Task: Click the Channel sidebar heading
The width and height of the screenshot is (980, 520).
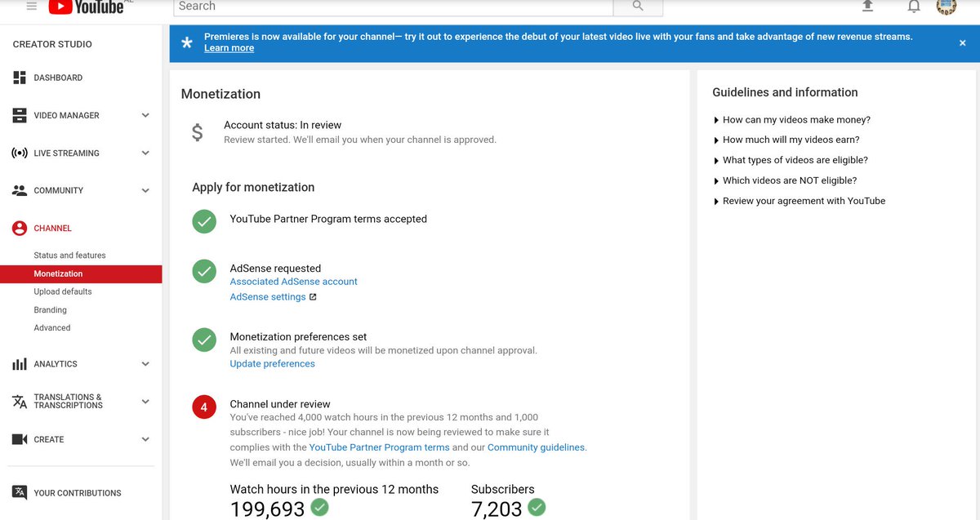Action: (52, 228)
